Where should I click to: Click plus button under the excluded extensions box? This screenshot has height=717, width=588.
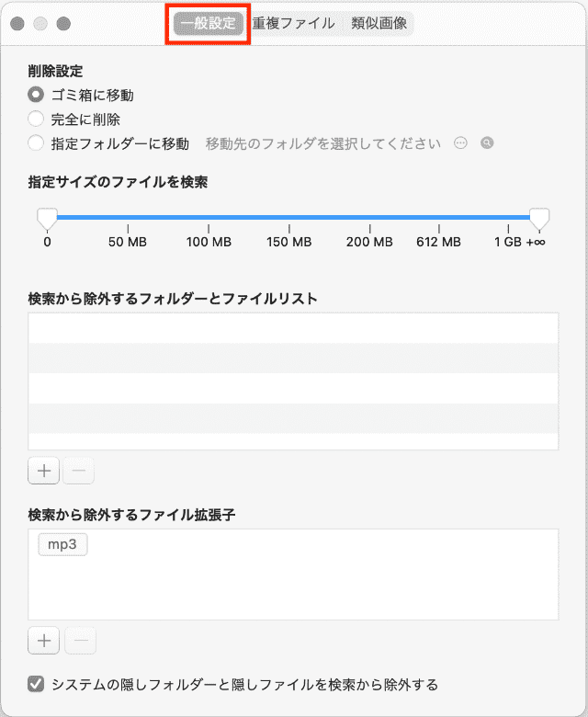click(x=43, y=640)
